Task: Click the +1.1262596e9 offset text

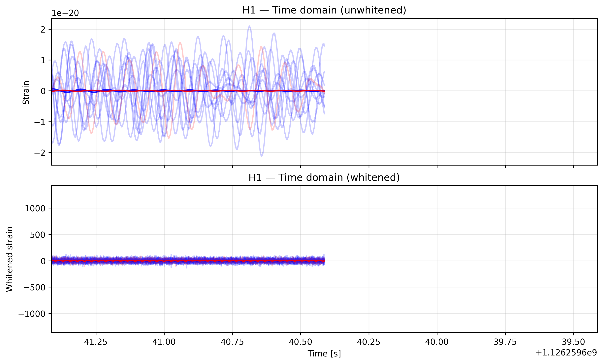Action: (x=566, y=353)
